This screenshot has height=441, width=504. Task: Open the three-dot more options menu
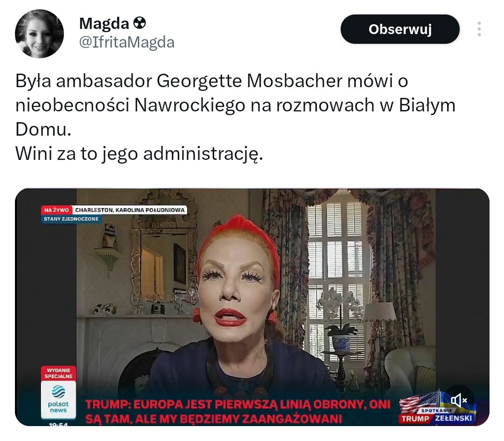[x=479, y=29]
